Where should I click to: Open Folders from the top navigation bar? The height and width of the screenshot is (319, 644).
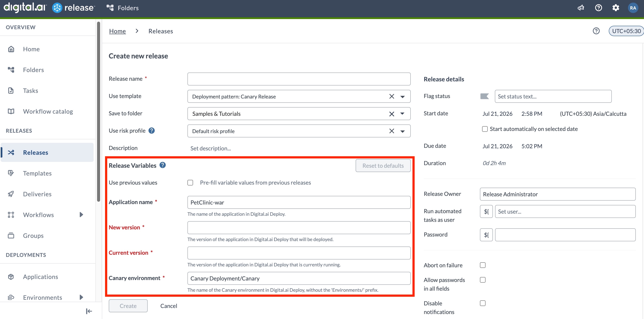tap(123, 8)
